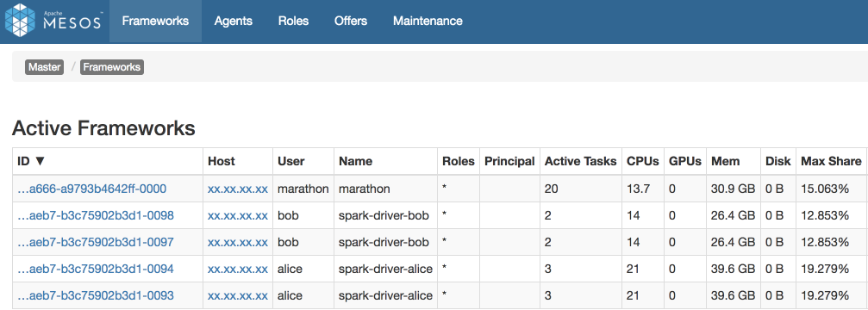Open the Frameworks tab

click(155, 21)
